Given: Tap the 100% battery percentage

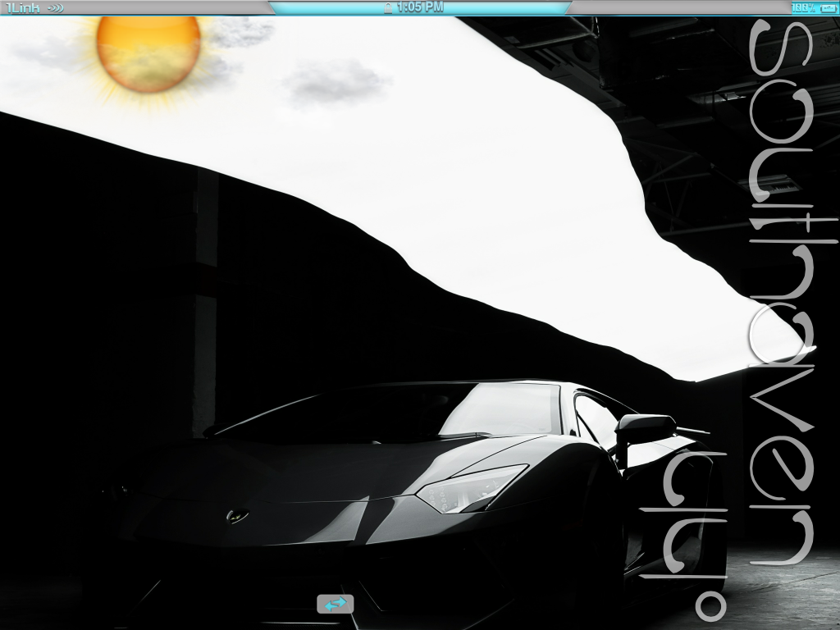Looking at the screenshot, I should (x=804, y=8).
